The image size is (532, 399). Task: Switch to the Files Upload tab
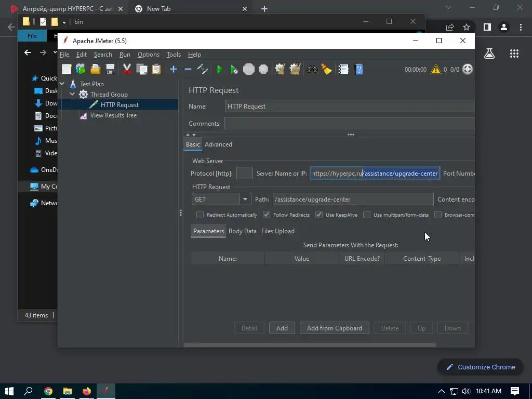tap(278, 231)
